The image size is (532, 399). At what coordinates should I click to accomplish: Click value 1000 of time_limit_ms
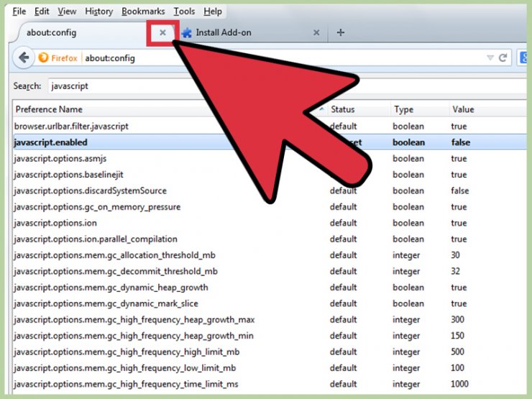[x=459, y=384]
